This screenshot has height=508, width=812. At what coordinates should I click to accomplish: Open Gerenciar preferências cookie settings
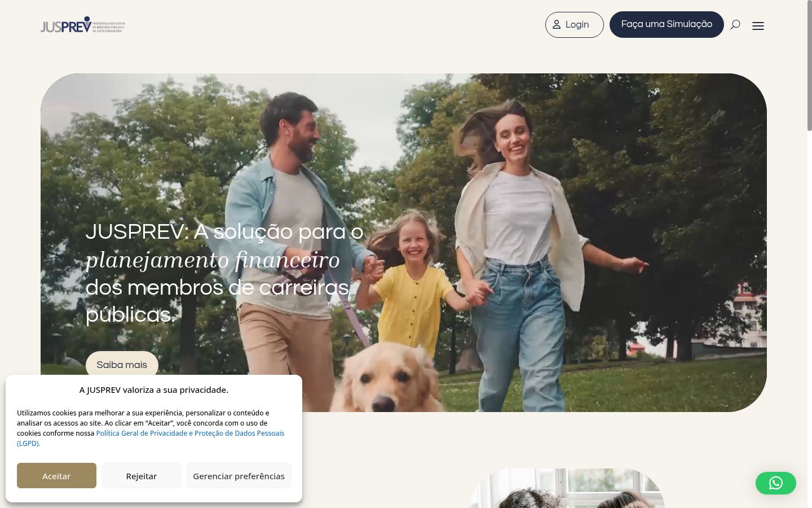point(239,476)
